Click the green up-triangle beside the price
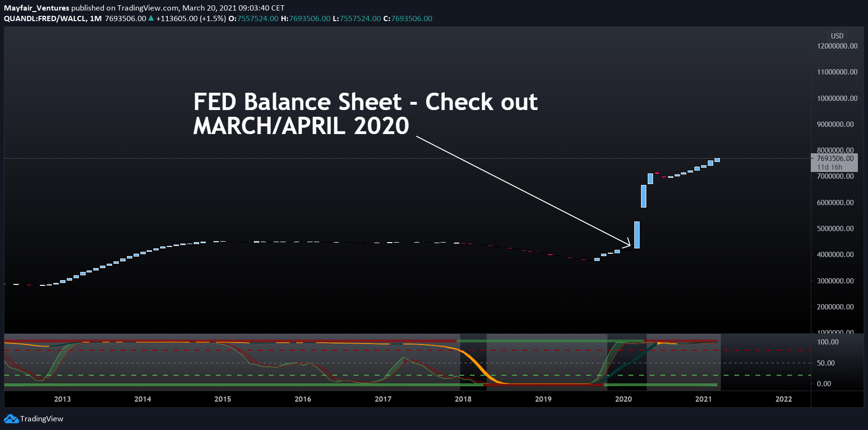 [x=151, y=18]
